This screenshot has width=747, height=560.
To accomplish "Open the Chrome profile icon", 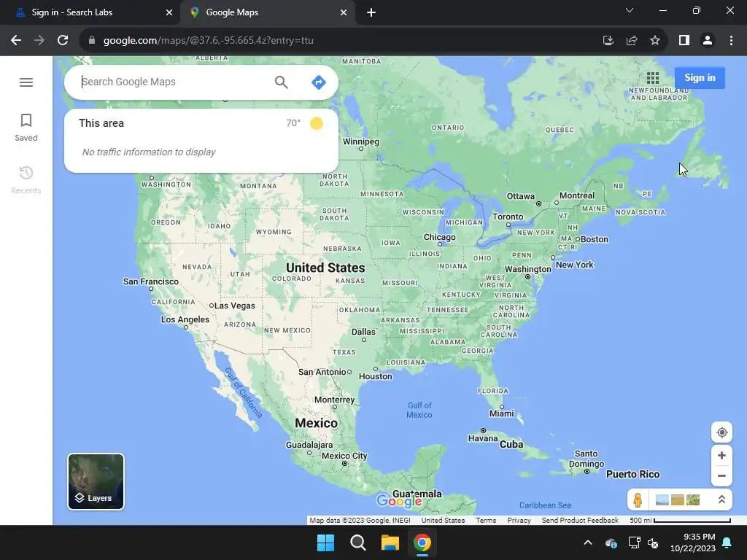I will click(x=708, y=41).
